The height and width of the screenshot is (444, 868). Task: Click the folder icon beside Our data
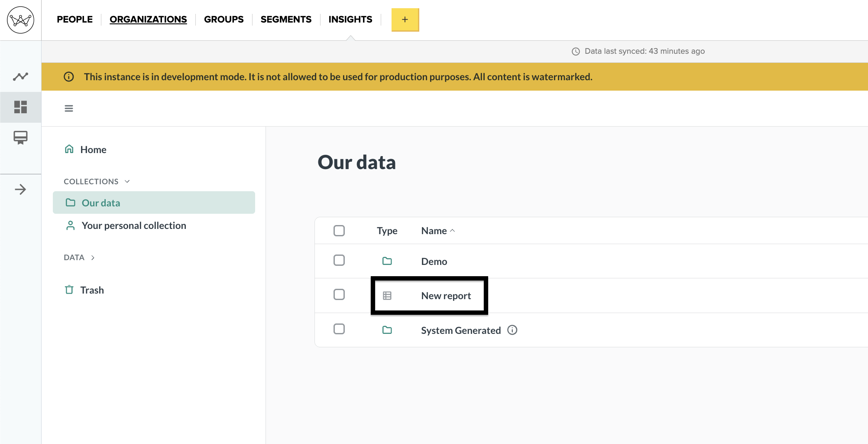(x=70, y=202)
